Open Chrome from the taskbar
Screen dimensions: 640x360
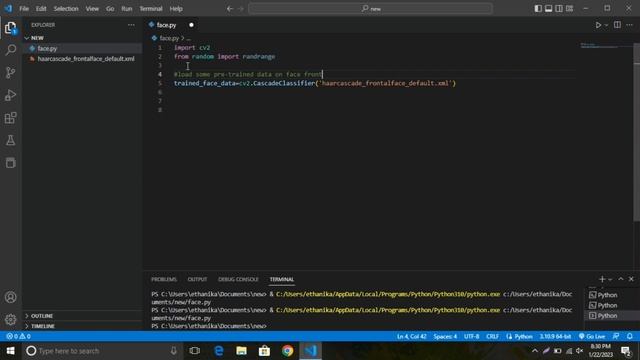(287, 351)
